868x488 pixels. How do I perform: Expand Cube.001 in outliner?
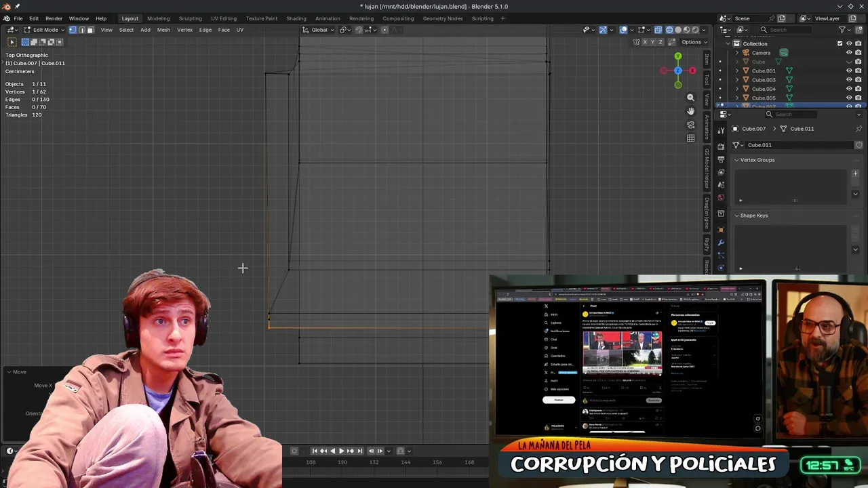[737, 70]
